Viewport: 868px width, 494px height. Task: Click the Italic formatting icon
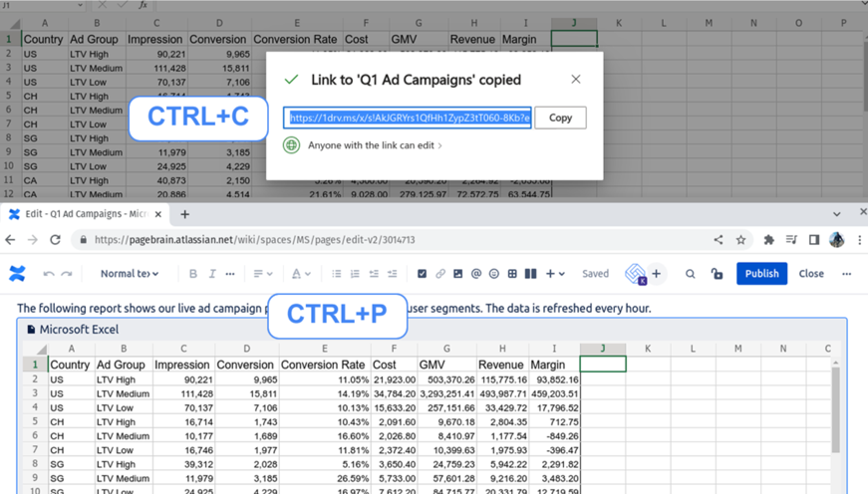(x=212, y=274)
